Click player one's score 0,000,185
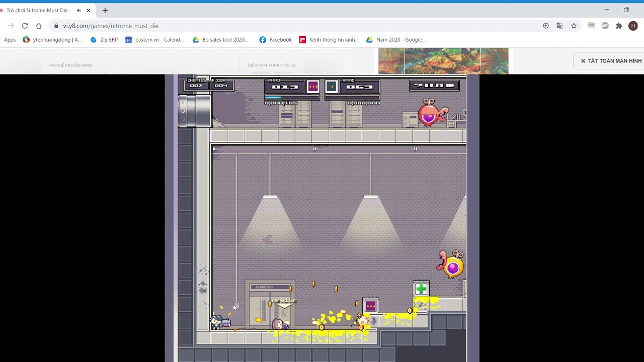The height and width of the screenshot is (362, 644). click(281, 103)
